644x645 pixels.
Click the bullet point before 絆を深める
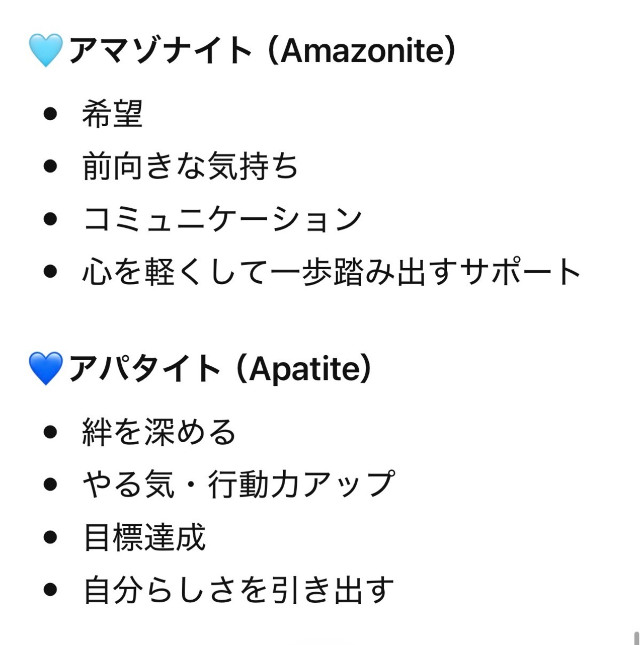click(50, 432)
